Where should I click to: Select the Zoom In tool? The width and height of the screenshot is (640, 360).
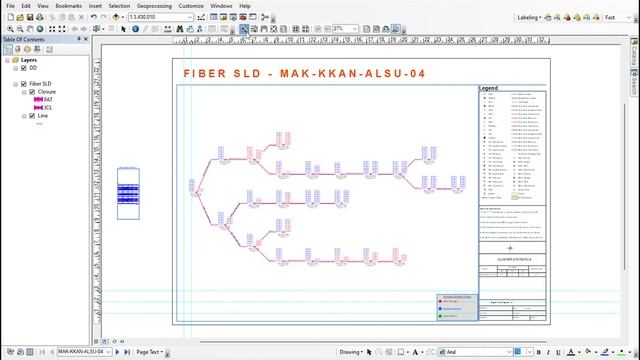click(x=10, y=29)
